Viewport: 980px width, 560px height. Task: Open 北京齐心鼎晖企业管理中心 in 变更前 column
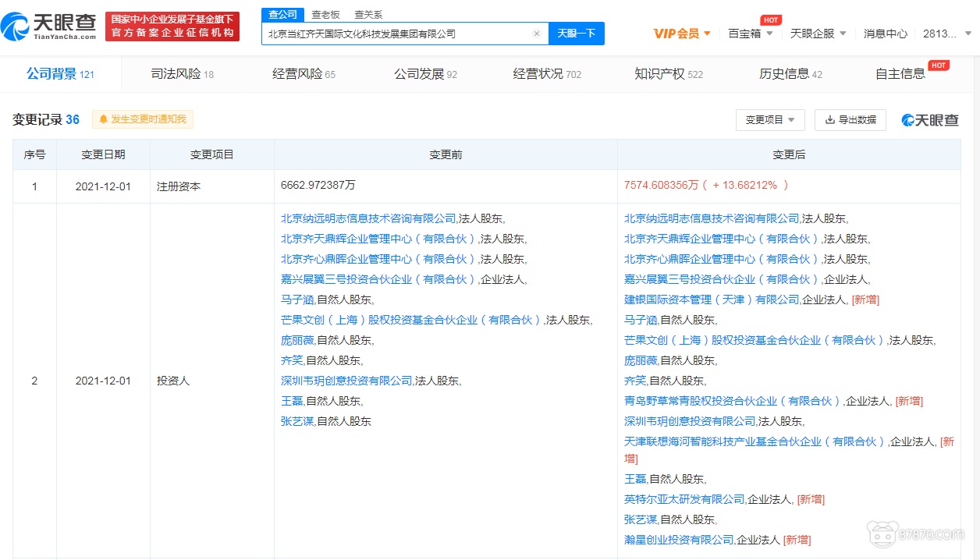point(379,259)
